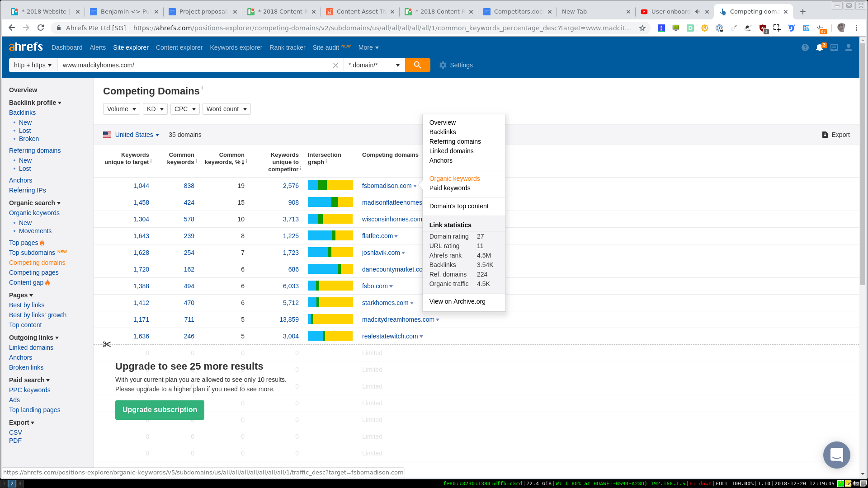Close the Competitors.doc tab
Screen dimensions: 868x488
[549, 12]
